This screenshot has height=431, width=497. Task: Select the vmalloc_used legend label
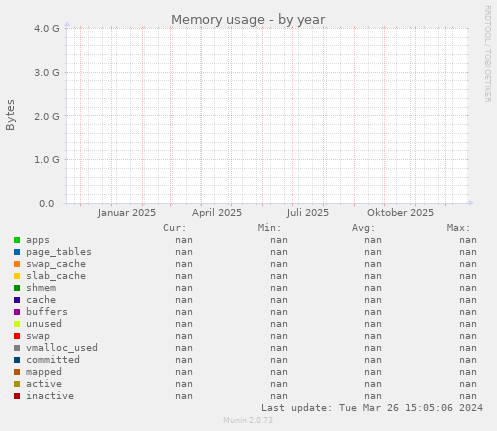tap(62, 348)
